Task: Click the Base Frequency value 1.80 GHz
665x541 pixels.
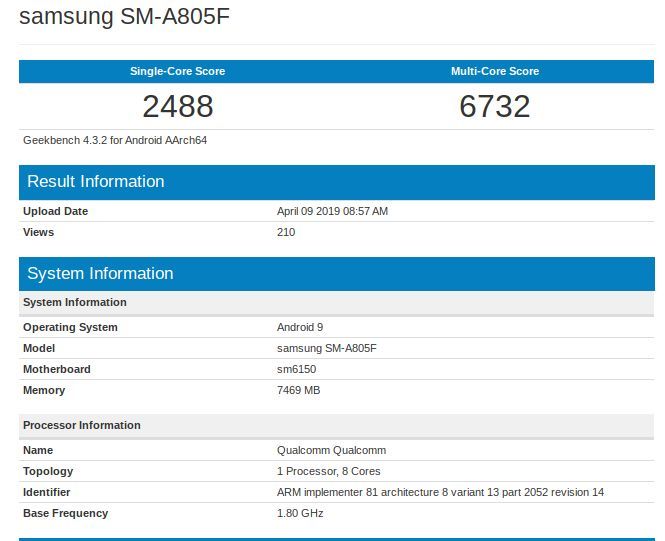Action: point(300,513)
